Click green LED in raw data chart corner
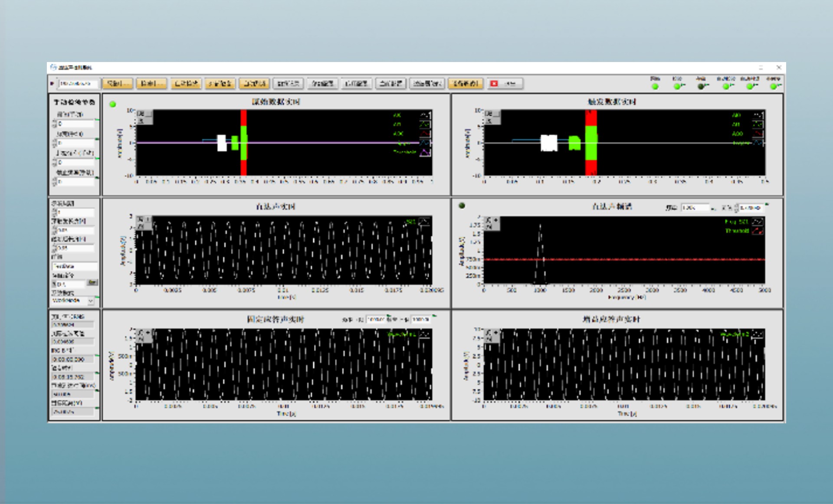 click(x=113, y=104)
